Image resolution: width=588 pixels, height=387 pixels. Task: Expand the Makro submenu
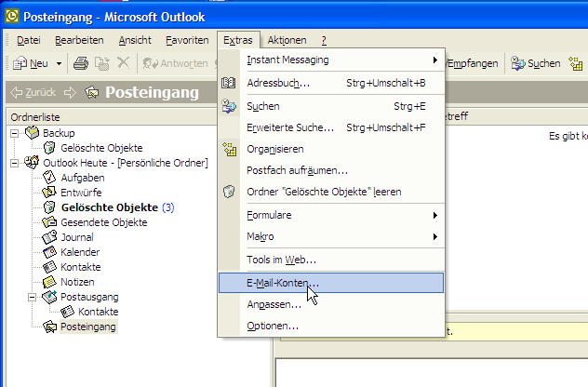coord(331,236)
